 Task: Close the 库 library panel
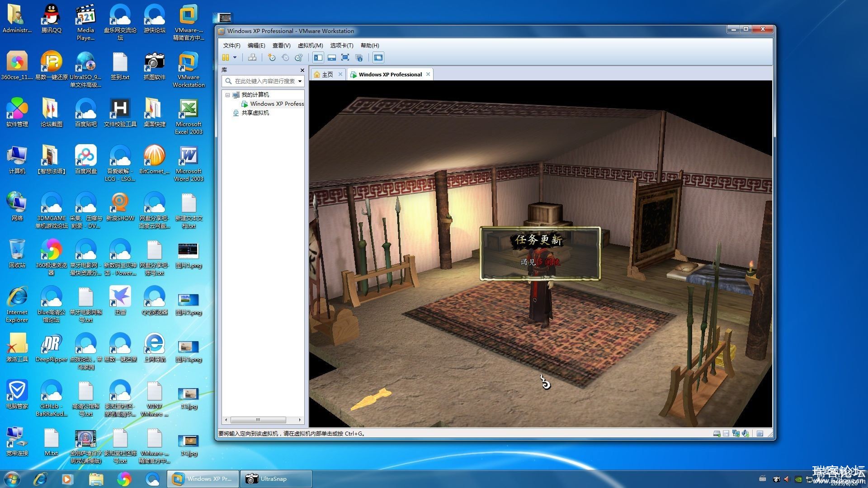[302, 70]
